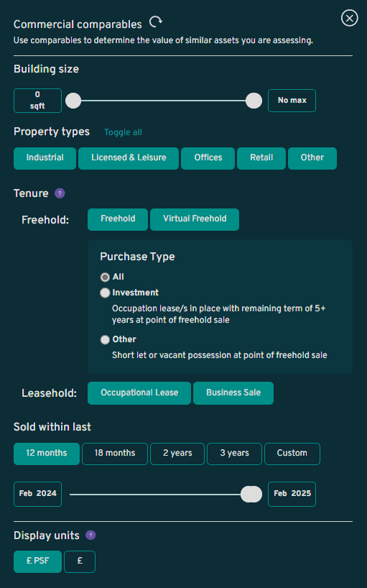Image resolution: width=367 pixels, height=588 pixels.
Task: Select the Other purchase type radio
Action: coord(105,340)
